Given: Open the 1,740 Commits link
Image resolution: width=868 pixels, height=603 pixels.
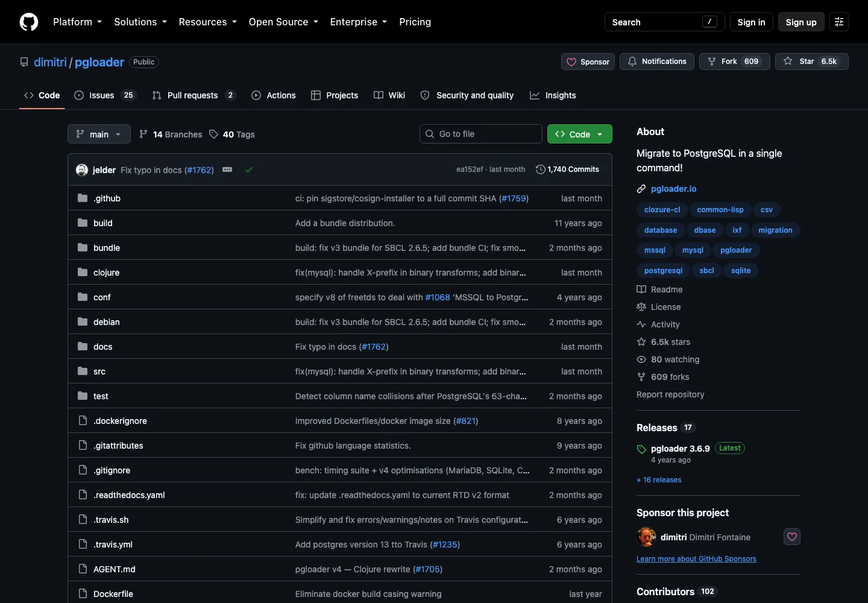Looking at the screenshot, I should click(567, 169).
